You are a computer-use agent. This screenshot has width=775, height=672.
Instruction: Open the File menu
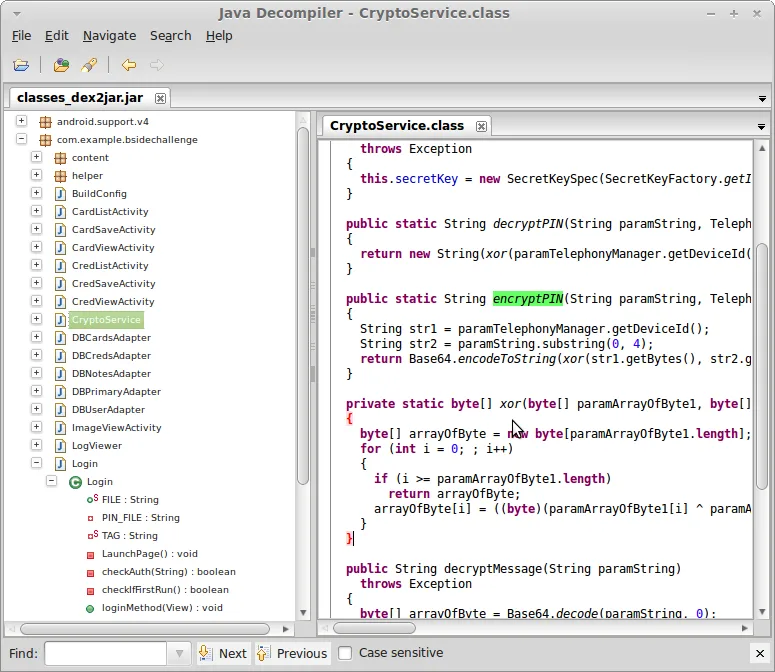pos(21,36)
